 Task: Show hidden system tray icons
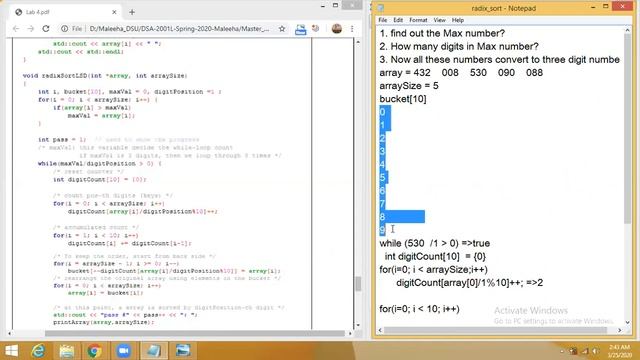click(x=562, y=351)
